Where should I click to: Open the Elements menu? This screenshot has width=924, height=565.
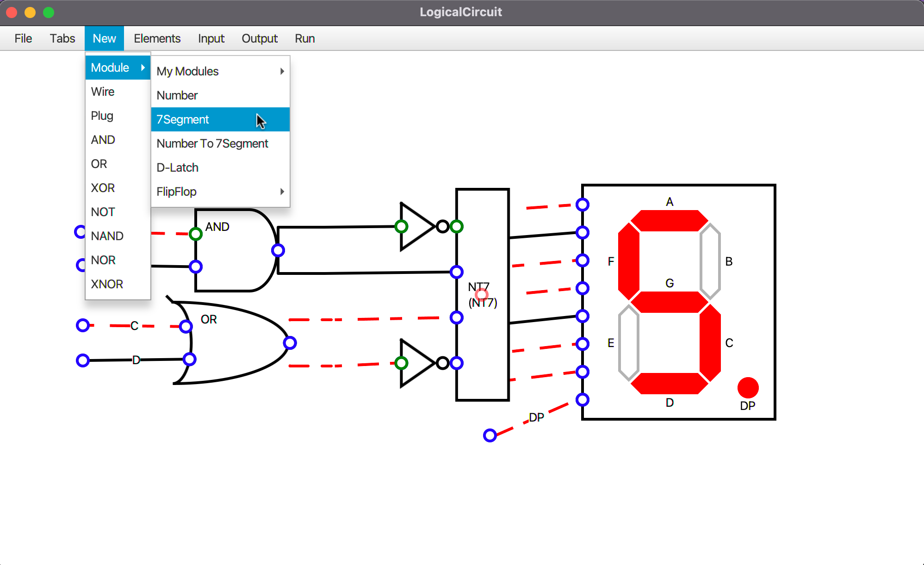[x=157, y=38]
